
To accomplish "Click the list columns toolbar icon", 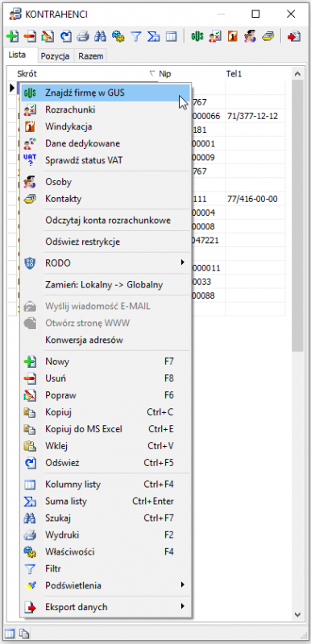I will tap(172, 36).
